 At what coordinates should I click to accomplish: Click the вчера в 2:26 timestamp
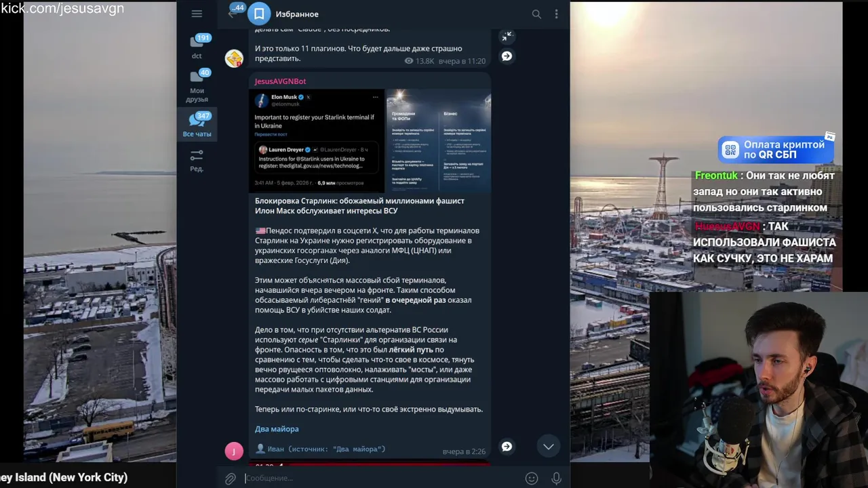(x=464, y=451)
